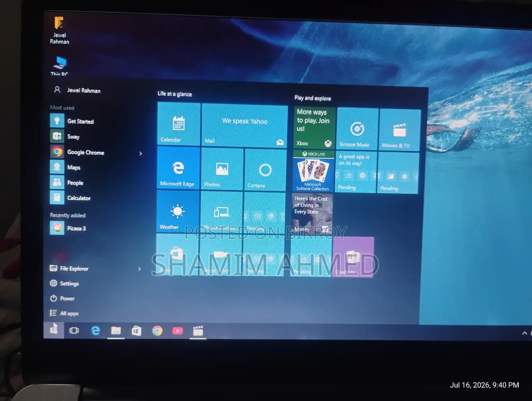
Task: Open Task View from the taskbar
Action: point(74,330)
